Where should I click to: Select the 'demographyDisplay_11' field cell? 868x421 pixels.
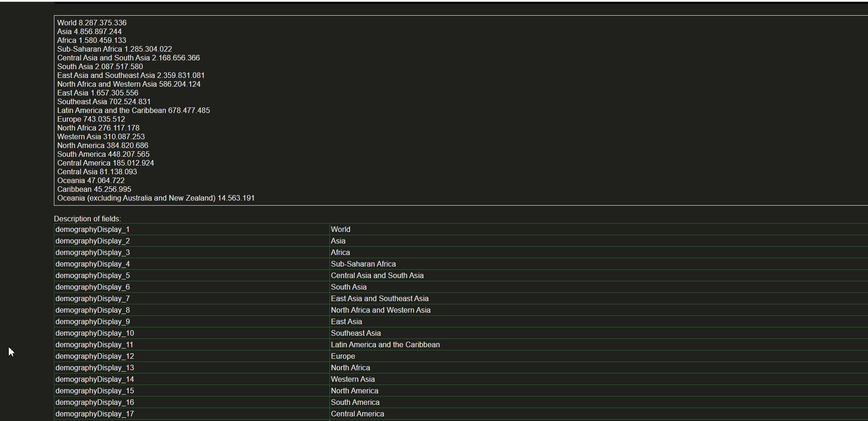(x=192, y=344)
